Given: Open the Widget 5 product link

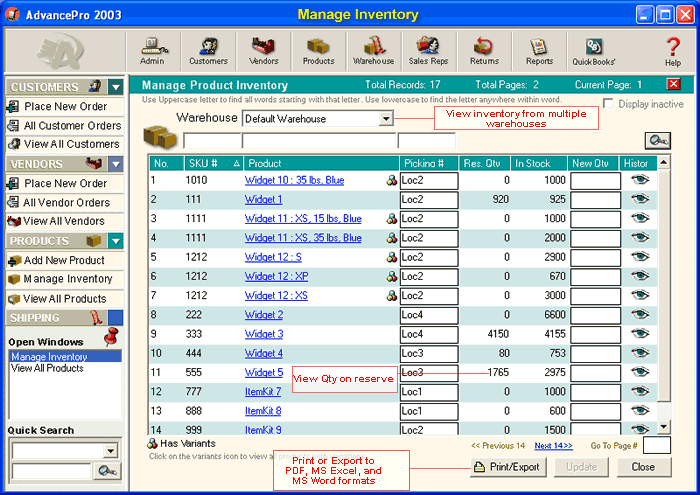Looking at the screenshot, I should (263, 372).
